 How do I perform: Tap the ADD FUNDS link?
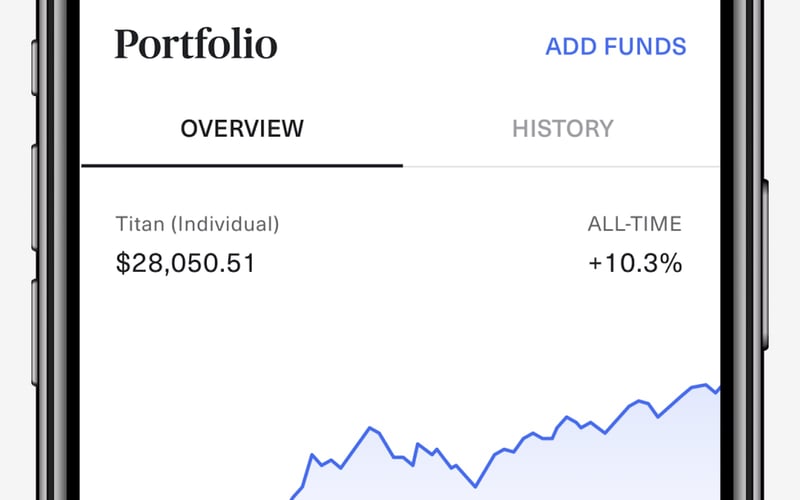point(615,46)
